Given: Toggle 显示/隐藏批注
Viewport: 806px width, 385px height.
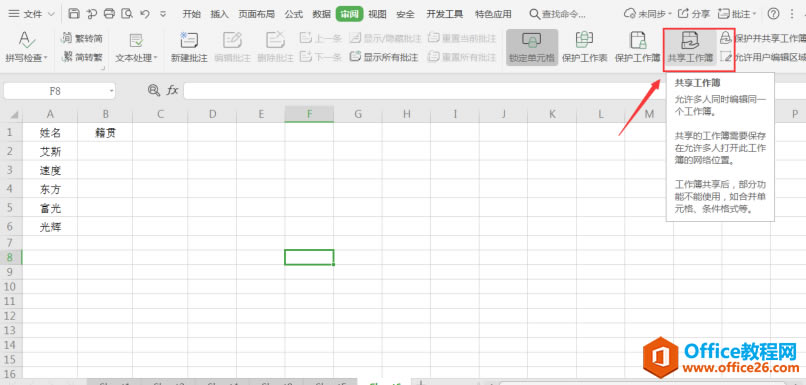Looking at the screenshot, I should pos(386,38).
